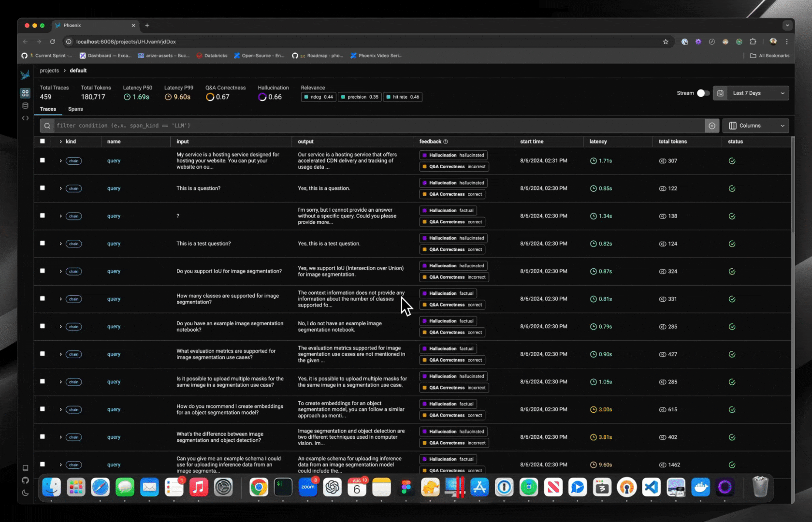Open Docker from the dock
The image size is (812, 522).
[x=700, y=487]
